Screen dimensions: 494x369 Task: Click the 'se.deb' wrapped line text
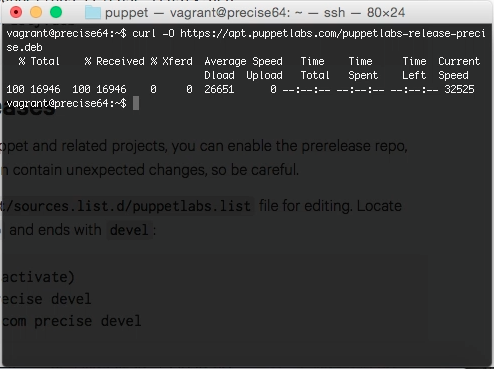click(x=24, y=47)
